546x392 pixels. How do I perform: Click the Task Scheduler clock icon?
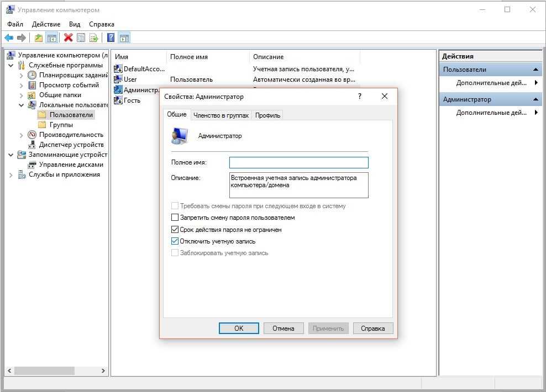pos(33,75)
